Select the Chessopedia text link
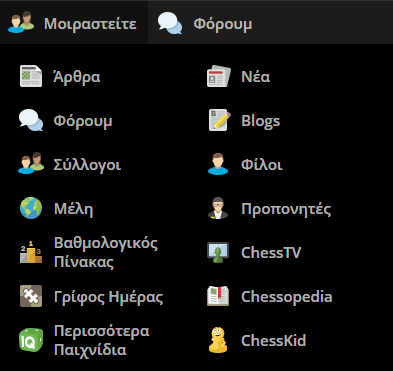Image resolution: width=393 pixels, height=371 pixels. click(x=287, y=297)
